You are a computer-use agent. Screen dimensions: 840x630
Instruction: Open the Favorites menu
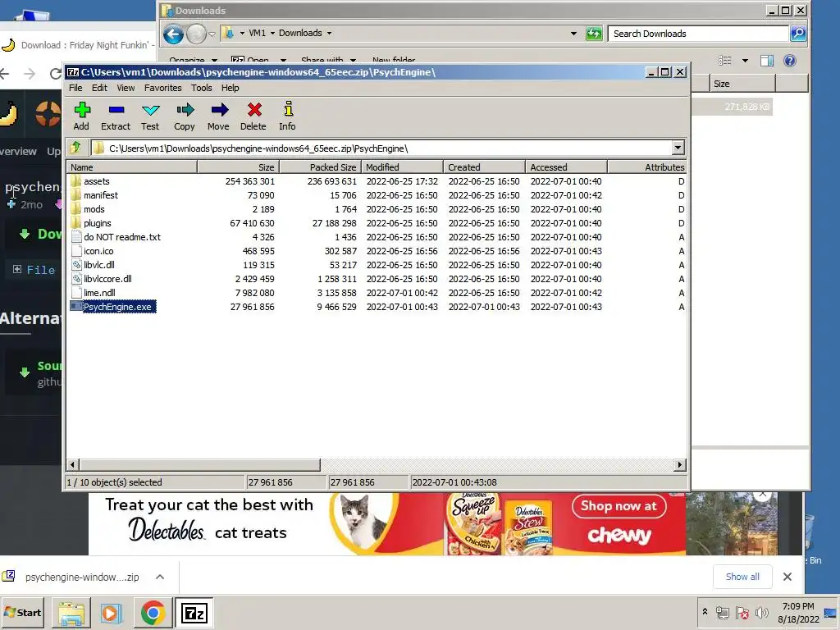click(x=163, y=88)
